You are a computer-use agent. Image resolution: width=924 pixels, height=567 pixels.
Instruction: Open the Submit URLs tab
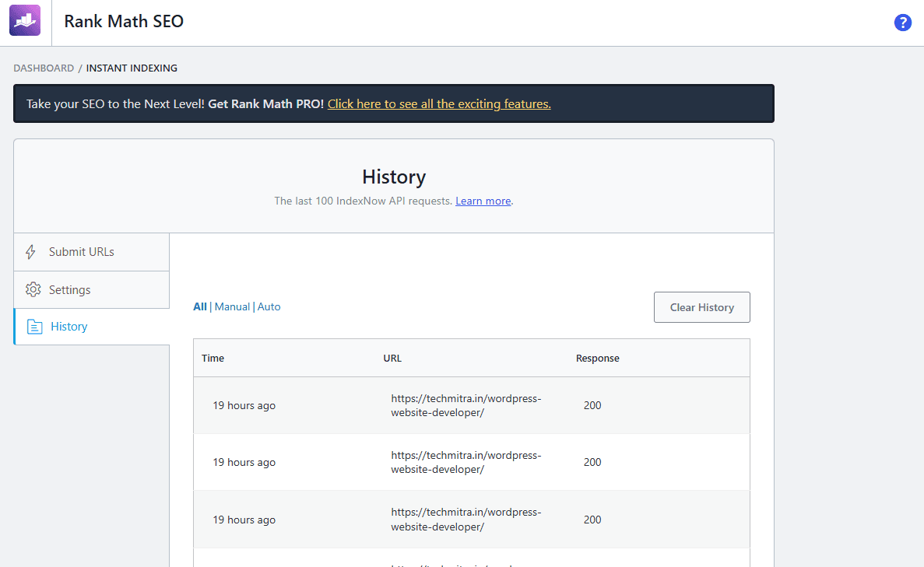click(x=92, y=252)
